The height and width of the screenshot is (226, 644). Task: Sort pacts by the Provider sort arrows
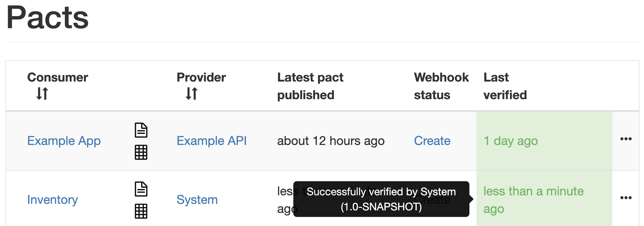191,94
